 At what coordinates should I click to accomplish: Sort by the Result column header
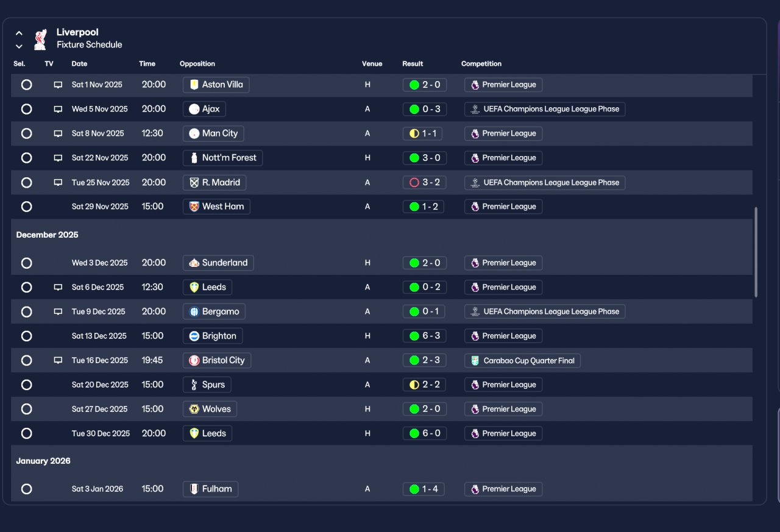click(x=413, y=63)
